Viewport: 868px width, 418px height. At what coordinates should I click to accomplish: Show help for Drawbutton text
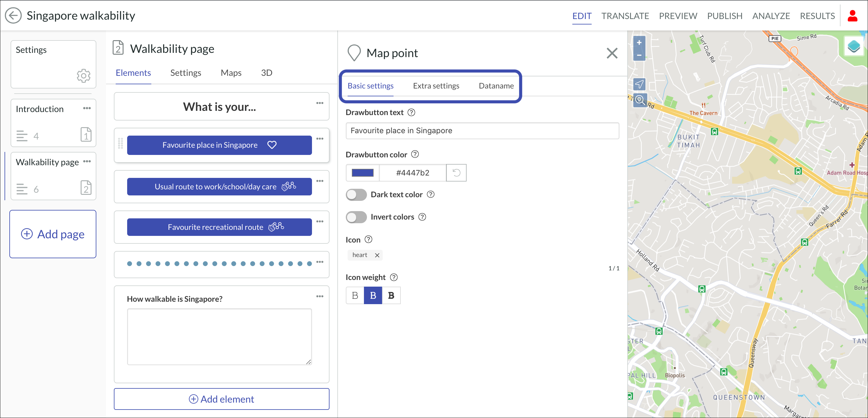coord(411,113)
